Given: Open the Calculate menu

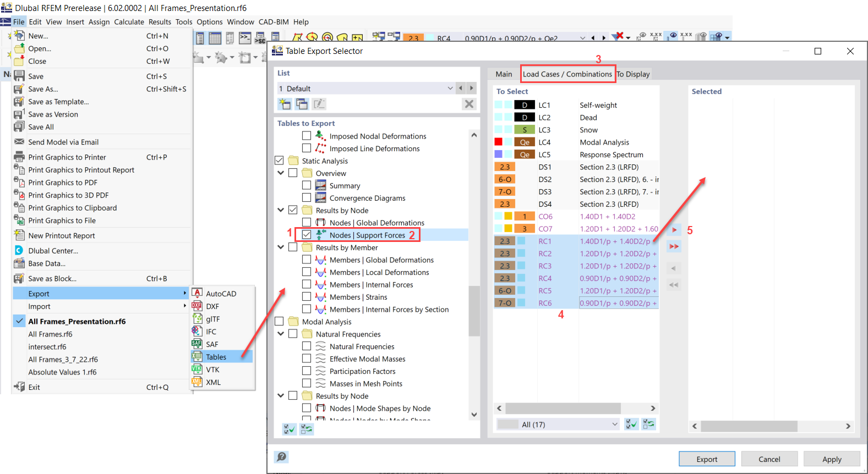Looking at the screenshot, I should 129,22.
